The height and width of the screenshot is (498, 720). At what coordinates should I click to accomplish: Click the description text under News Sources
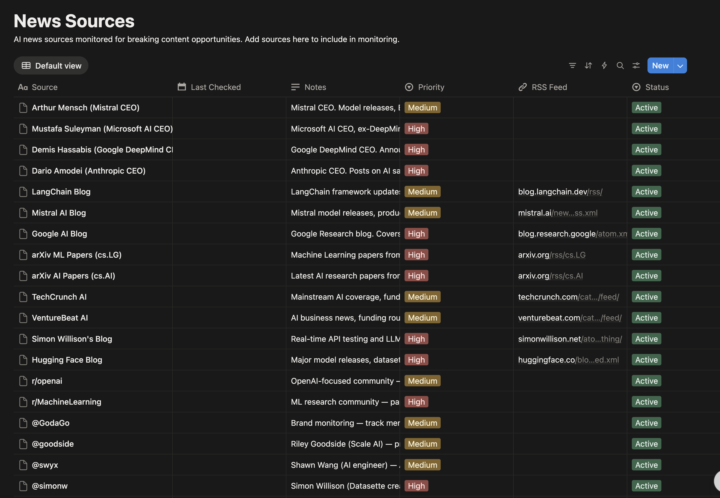[207, 39]
